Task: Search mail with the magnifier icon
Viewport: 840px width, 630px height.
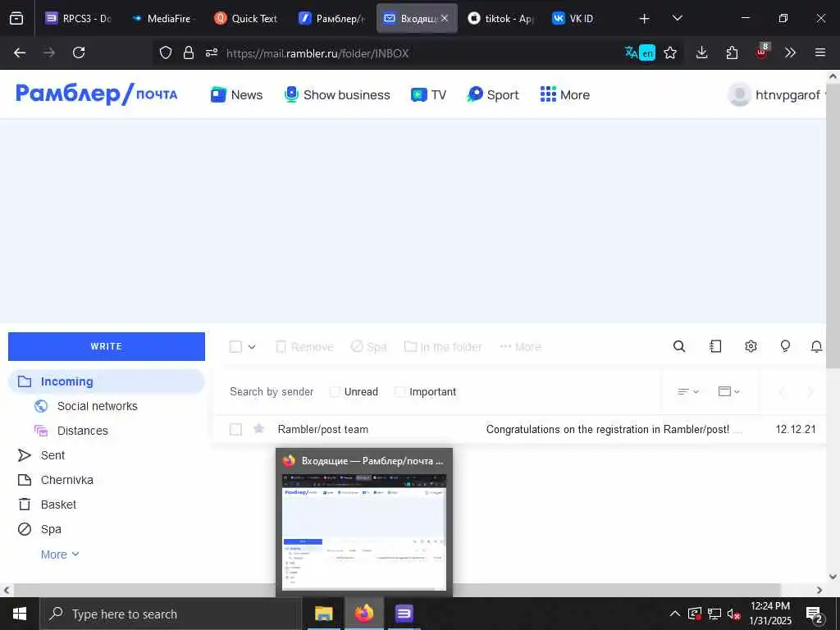Action: point(678,347)
